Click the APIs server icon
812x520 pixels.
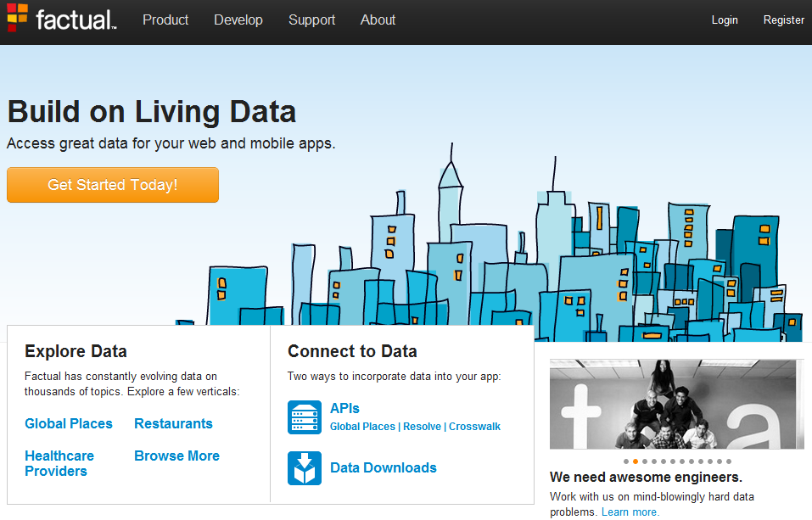click(x=305, y=417)
